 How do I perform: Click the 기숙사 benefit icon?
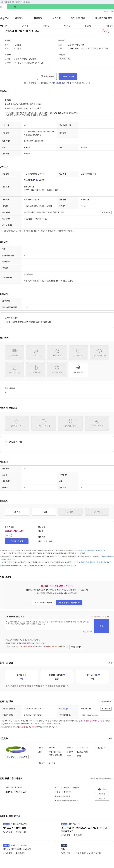coord(36,353)
